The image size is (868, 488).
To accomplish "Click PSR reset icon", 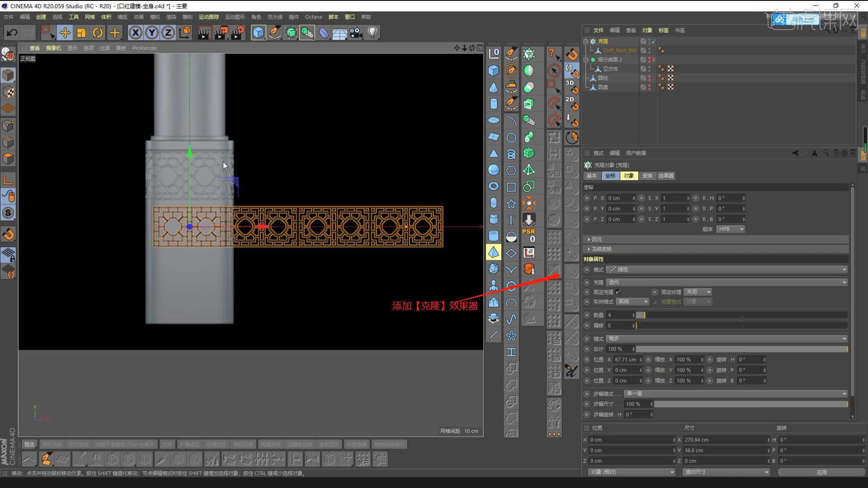I will (x=528, y=235).
